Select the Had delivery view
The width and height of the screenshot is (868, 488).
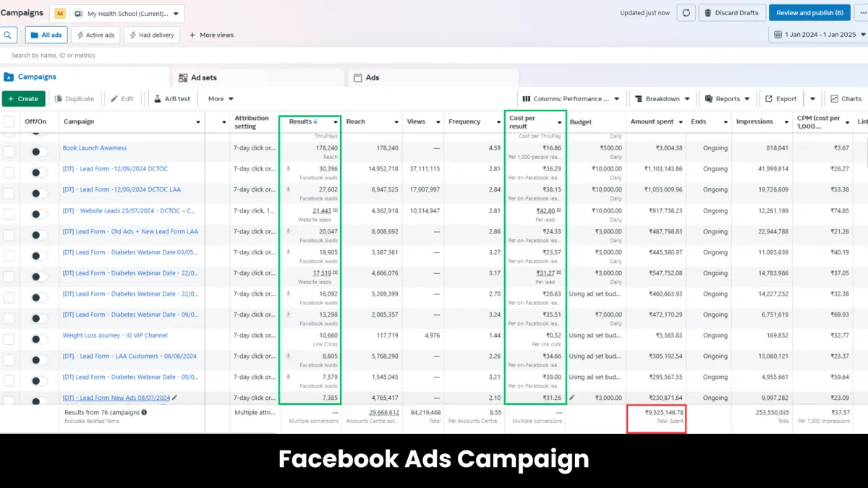click(152, 35)
